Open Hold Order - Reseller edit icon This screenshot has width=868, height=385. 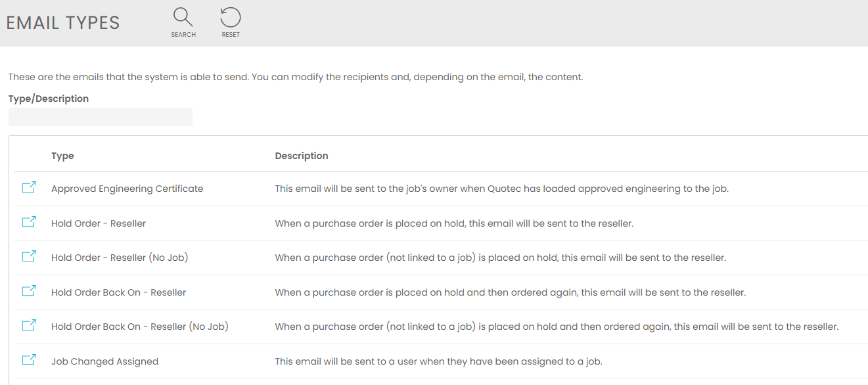29,223
